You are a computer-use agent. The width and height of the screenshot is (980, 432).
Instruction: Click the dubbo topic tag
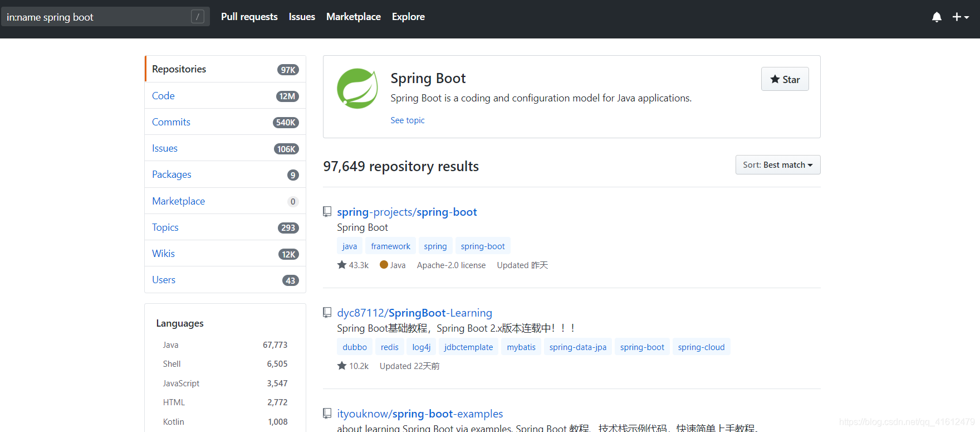(x=355, y=347)
